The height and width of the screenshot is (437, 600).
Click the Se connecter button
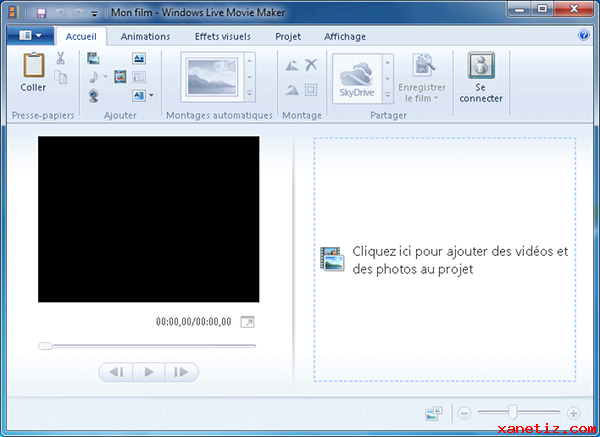click(x=481, y=78)
